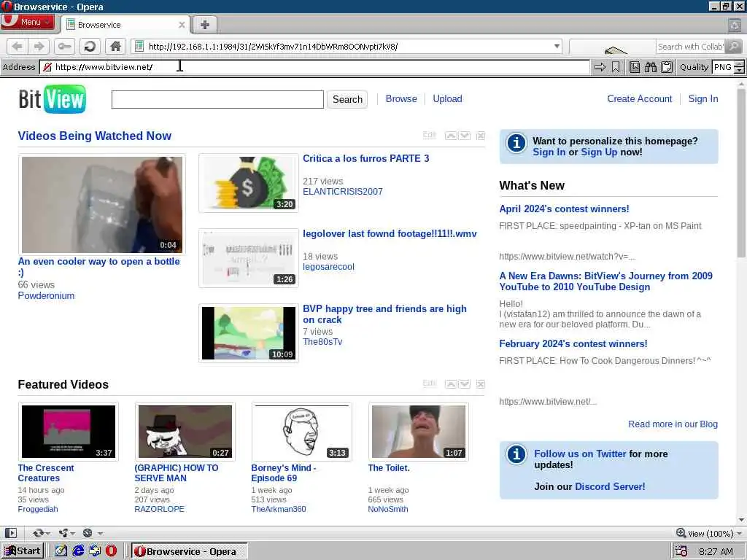
Task: Click inside the BitView search input field
Action: tap(217, 99)
